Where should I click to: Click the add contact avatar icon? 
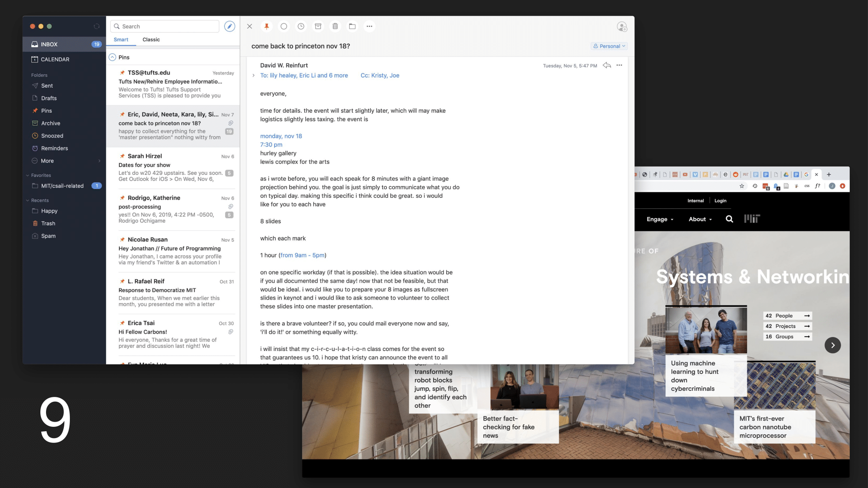click(622, 27)
